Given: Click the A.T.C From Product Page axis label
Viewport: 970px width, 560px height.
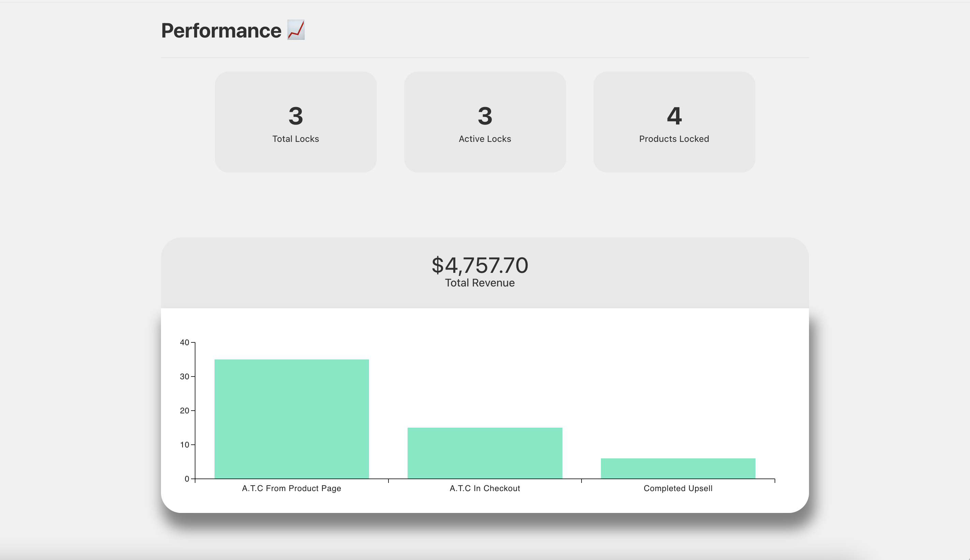Looking at the screenshot, I should tap(291, 488).
